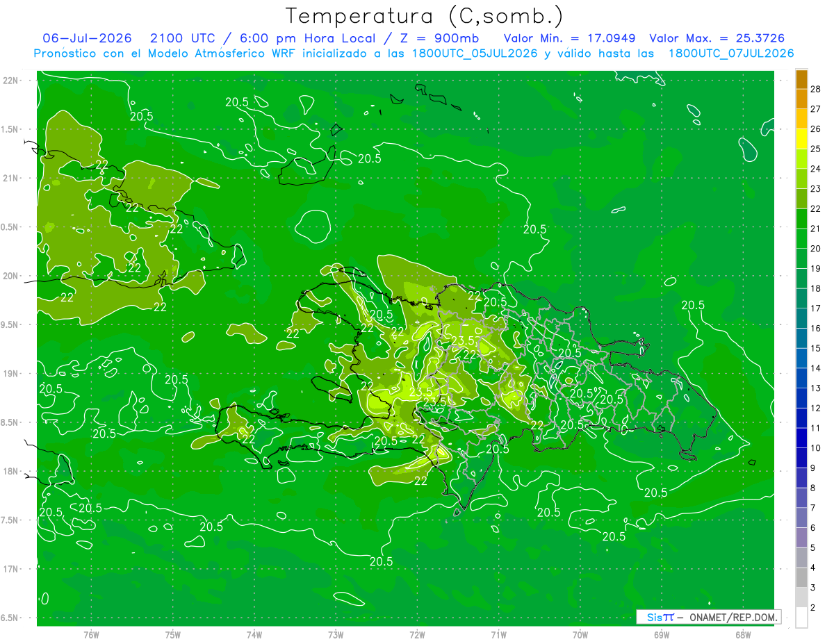
Task: Click the color scale label "9"
Action: pos(813,468)
